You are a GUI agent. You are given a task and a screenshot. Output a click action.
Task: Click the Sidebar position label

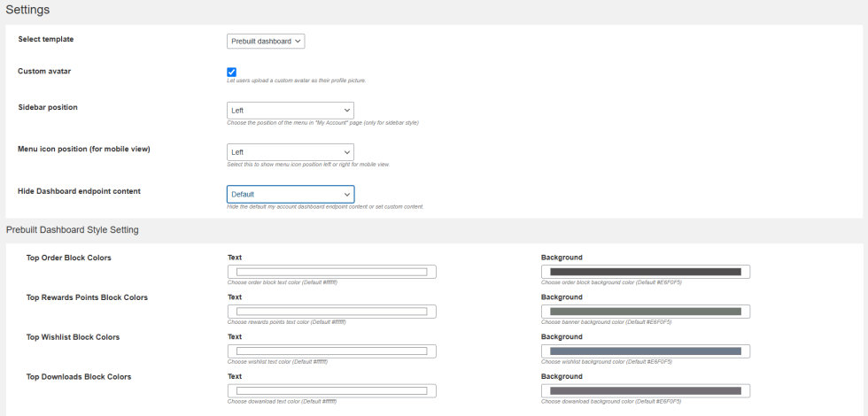[x=48, y=107]
